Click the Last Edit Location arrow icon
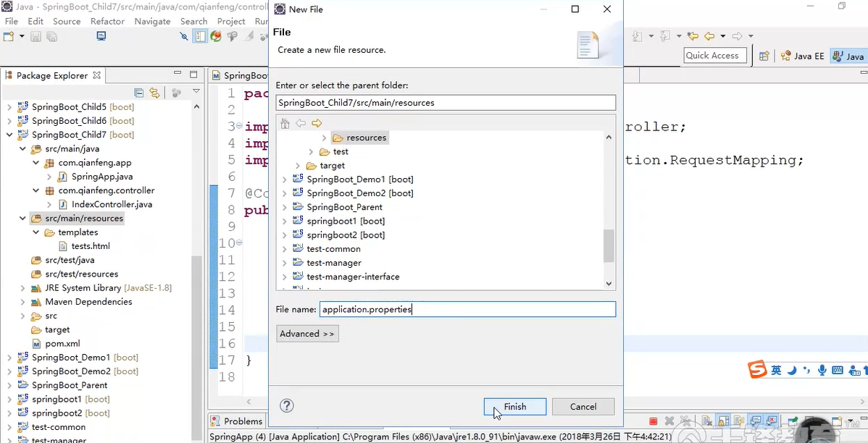Image resolution: width=868 pixels, height=443 pixels. [693, 36]
